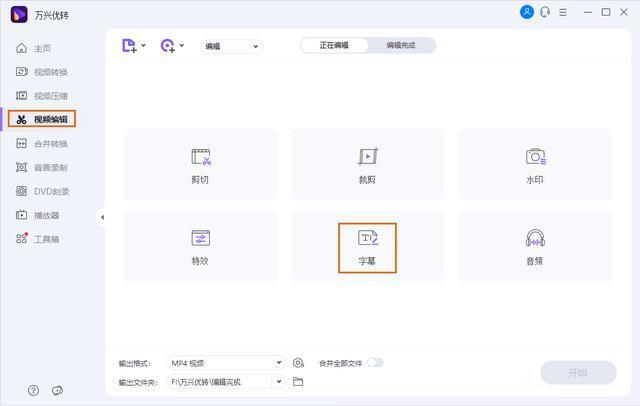Expand add file dropdown arrow

pyautogui.click(x=144, y=45)
